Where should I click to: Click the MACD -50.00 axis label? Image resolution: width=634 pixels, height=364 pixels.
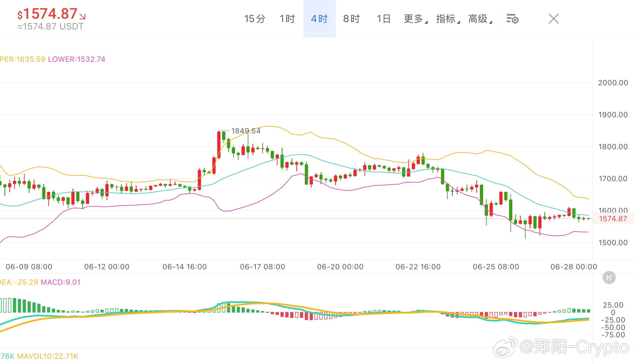[613, 327]
